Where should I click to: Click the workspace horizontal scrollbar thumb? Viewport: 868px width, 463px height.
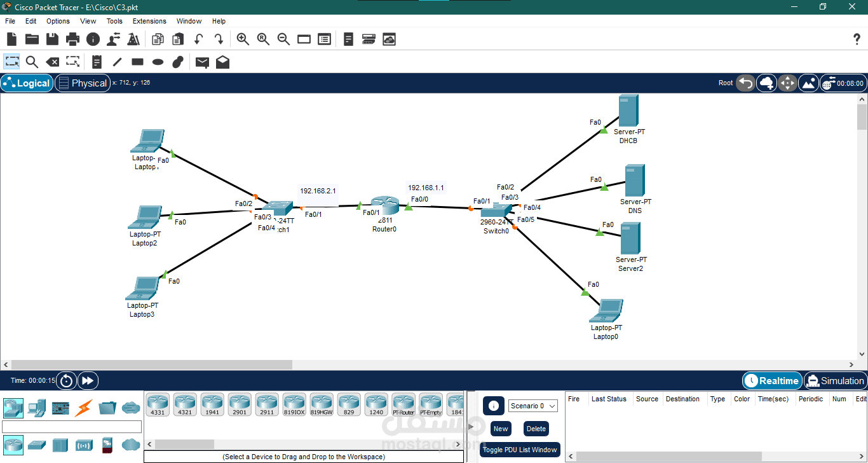coord(151,365)
